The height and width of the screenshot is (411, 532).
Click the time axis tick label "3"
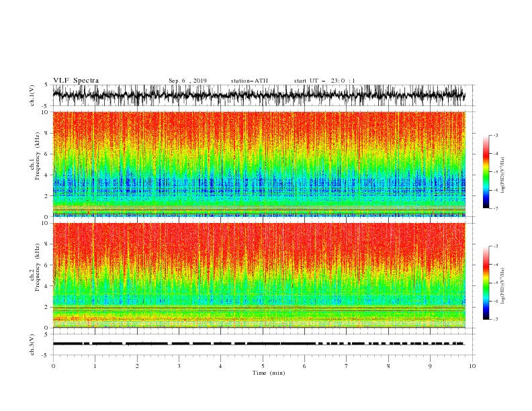coord(179,366)
